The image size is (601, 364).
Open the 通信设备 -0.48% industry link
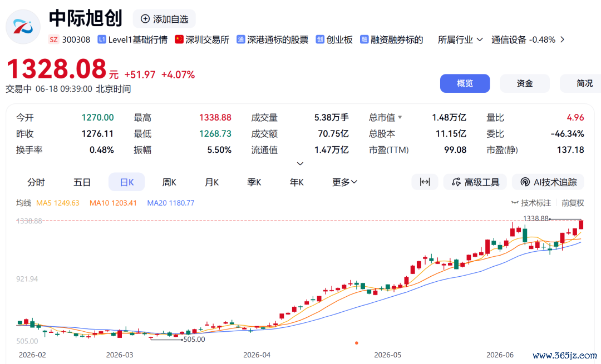[528, 39]
